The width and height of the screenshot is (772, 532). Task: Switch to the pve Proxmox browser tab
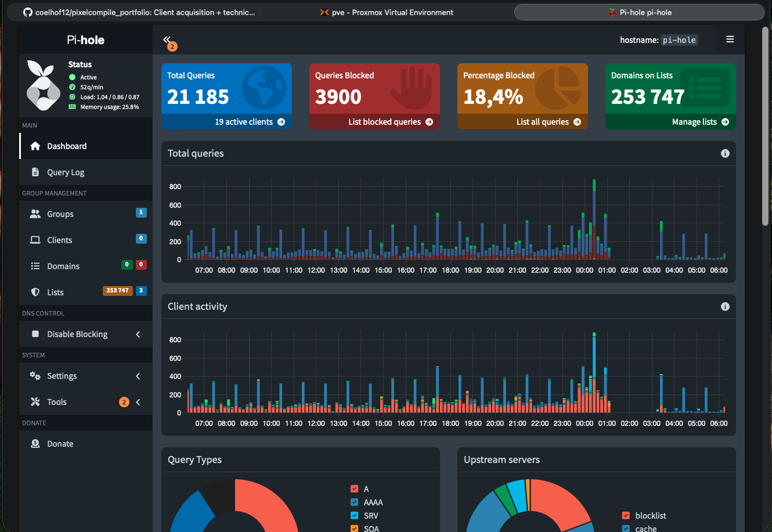387,12
